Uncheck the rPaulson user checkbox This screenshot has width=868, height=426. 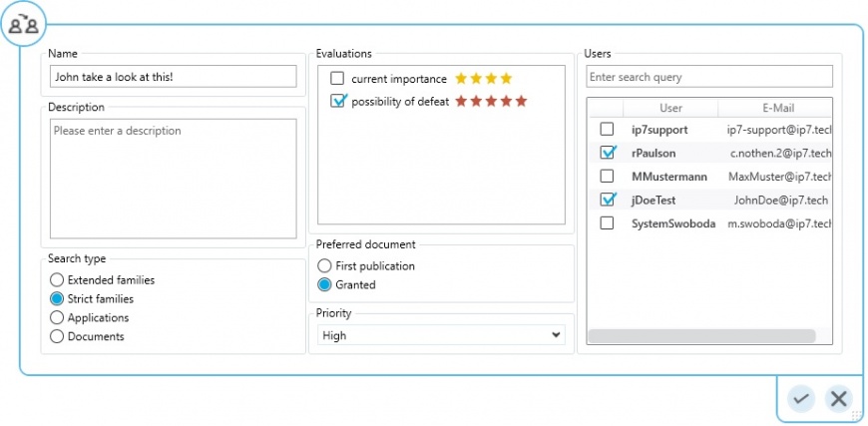click(x=608, y=153)
